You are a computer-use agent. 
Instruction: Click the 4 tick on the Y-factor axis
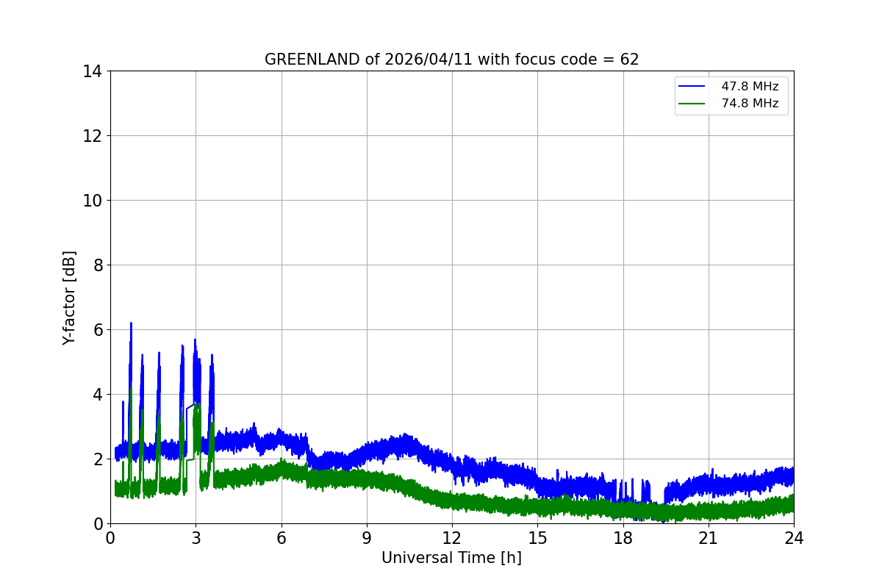click(97, 395)
